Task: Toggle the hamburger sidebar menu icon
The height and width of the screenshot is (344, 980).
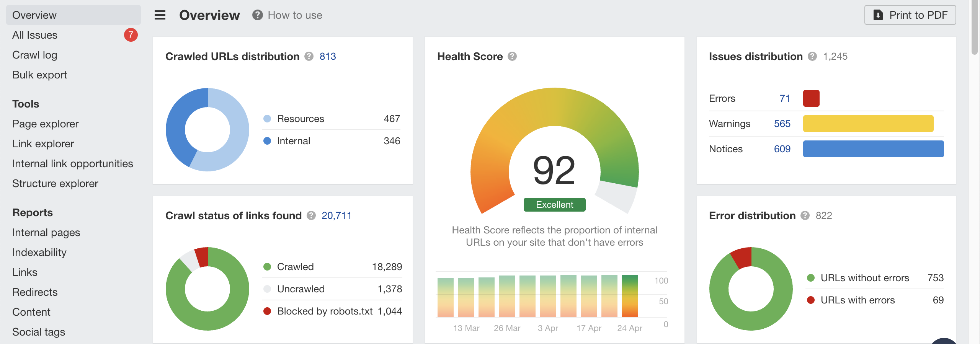Action: (x=160, y=15)
